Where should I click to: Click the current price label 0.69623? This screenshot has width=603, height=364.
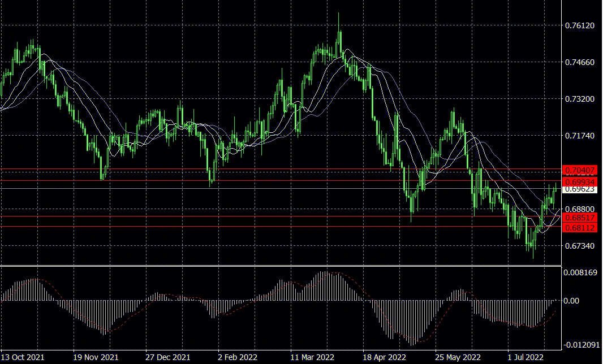click(x=580, y=189)
